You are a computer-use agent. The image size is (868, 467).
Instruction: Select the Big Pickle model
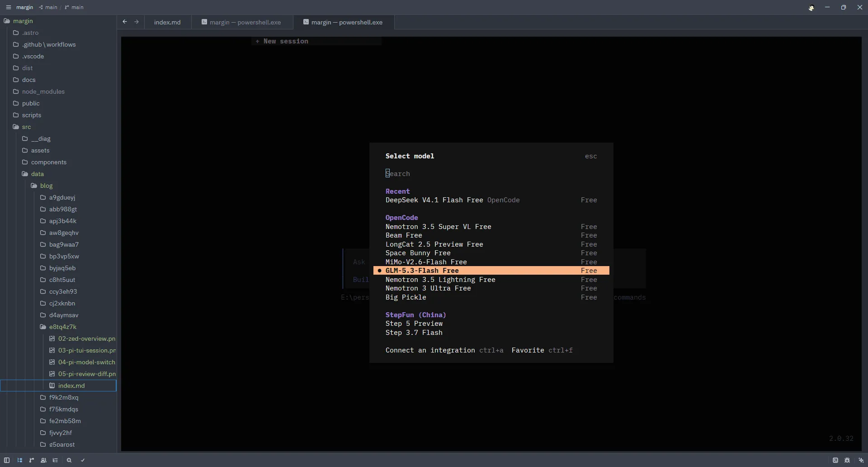point(491,297)
